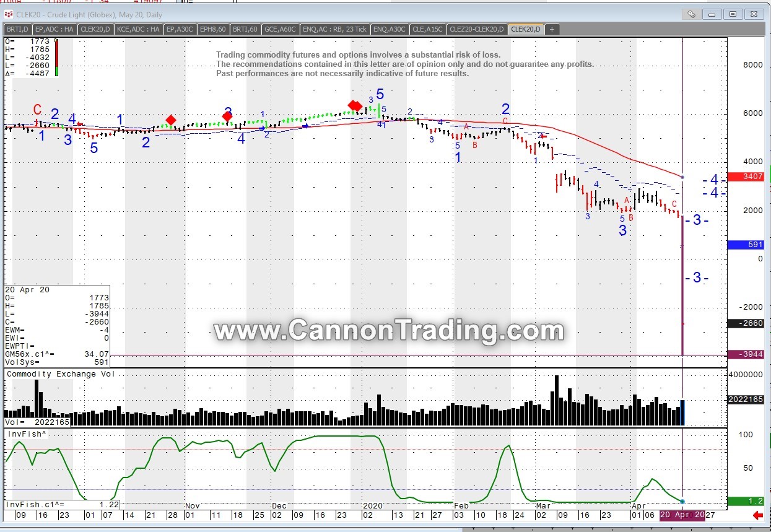Click the black -2660 close price label
This screenshot has height=532, width=771.
coord(746,323)
